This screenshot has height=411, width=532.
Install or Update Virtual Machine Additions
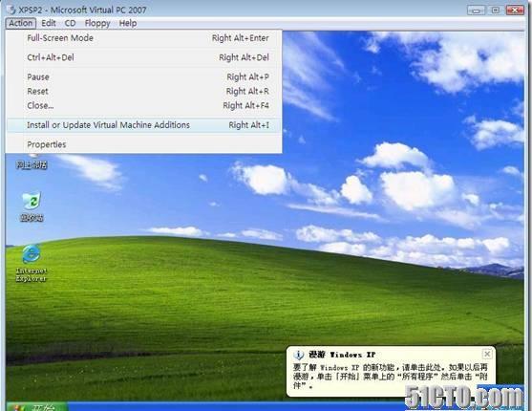pos(144,125)
